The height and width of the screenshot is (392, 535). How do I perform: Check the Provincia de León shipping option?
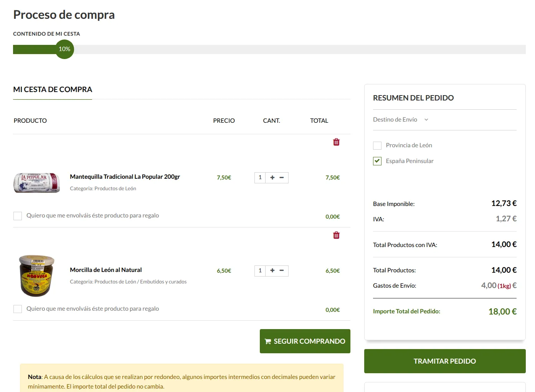[x=377, y=145]
